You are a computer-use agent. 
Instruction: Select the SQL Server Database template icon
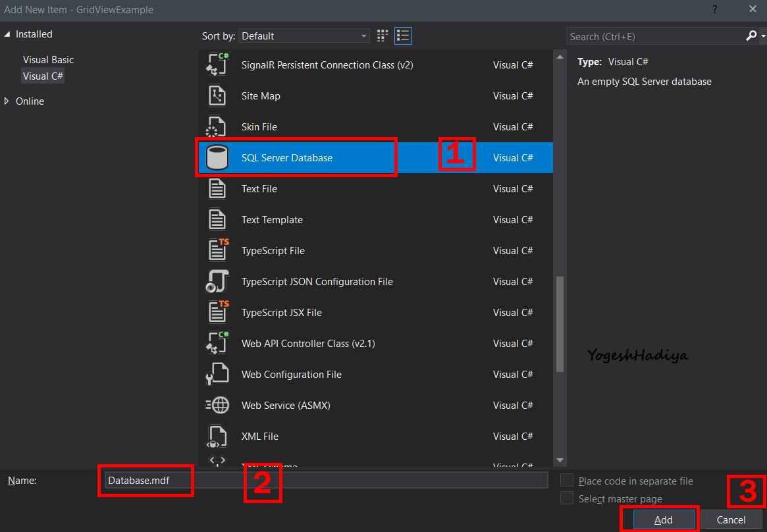[x=217, y=157]
